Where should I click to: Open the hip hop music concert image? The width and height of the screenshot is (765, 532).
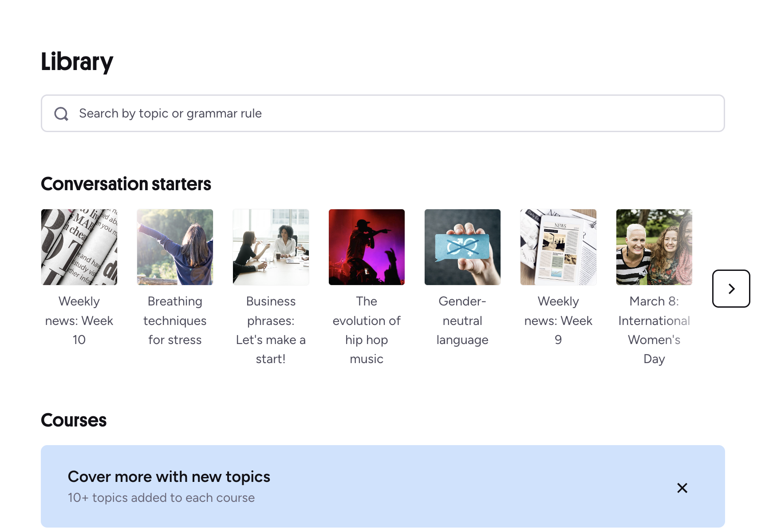[367, 247]
